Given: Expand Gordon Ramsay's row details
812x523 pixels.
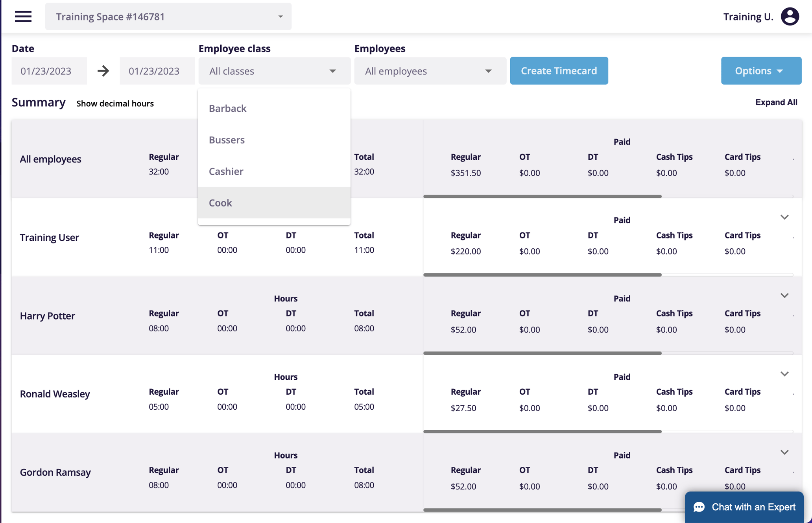Looking at the screenshot, I should tap(785, 452).
